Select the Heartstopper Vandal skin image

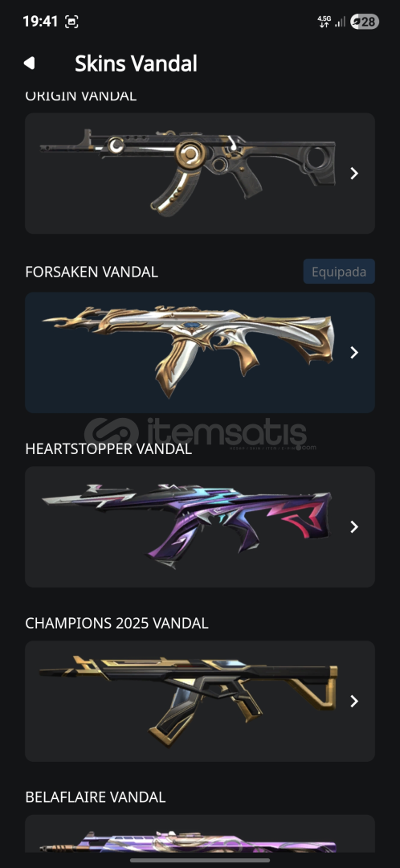pos(187,526)
